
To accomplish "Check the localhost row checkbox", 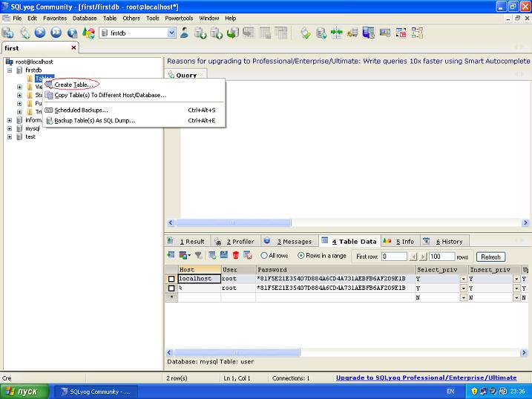I will tap(171, 279).
